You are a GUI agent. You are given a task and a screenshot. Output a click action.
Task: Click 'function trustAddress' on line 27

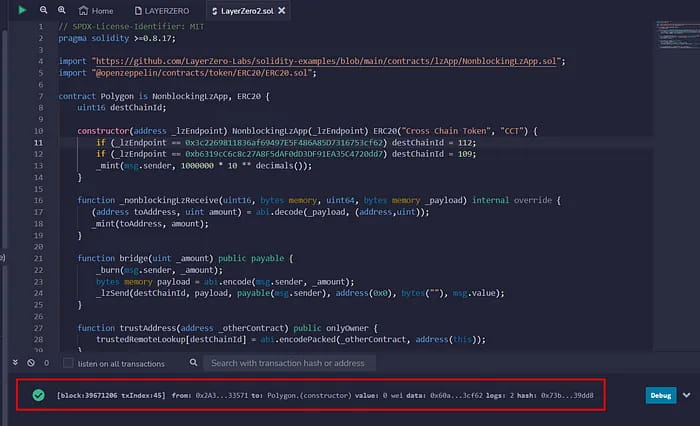click(127, 328)
